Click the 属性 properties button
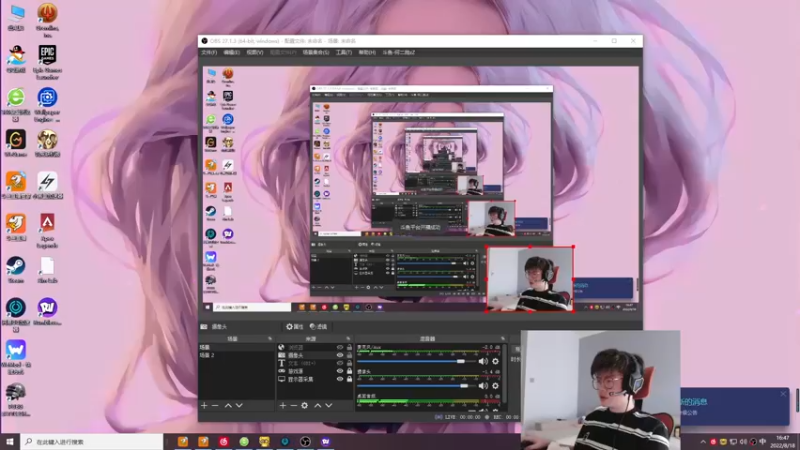800x450 pixels. [294, 327]
